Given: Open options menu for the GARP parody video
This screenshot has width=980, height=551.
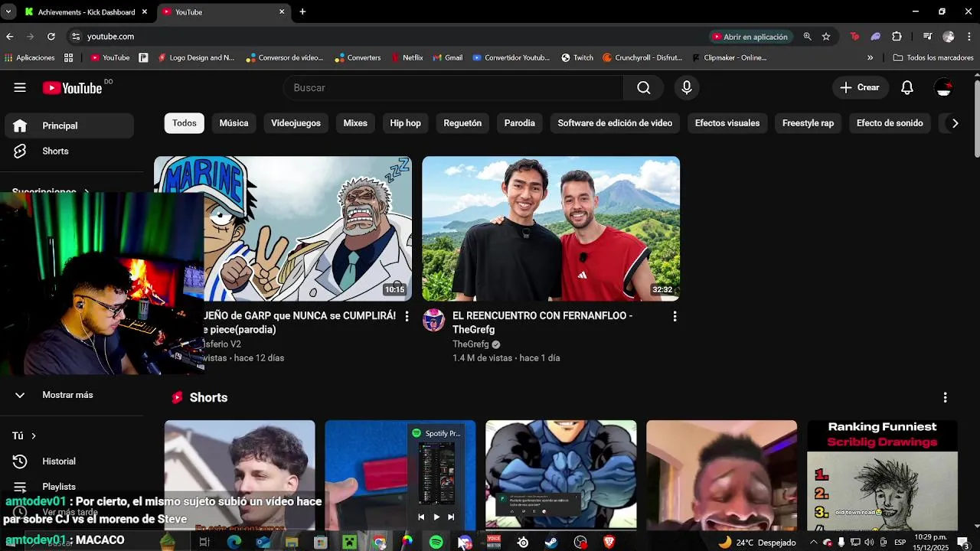Looking at the screenshot, I should pyautogui.click(x=407, y=316).
